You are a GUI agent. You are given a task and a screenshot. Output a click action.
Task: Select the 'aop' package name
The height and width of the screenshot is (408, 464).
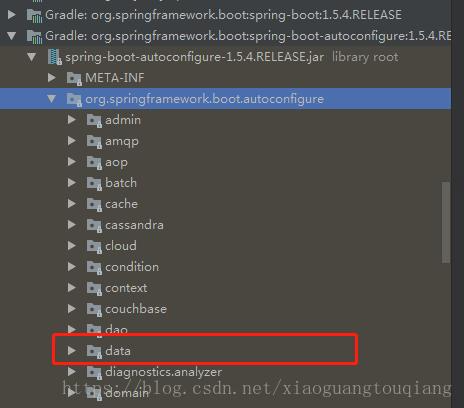pos(116,163)
